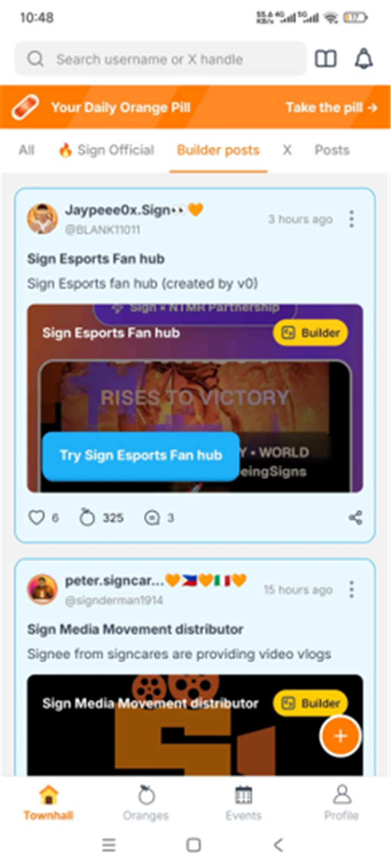
Task: Focus the Search username or X handle field
Action: point(161,59)
